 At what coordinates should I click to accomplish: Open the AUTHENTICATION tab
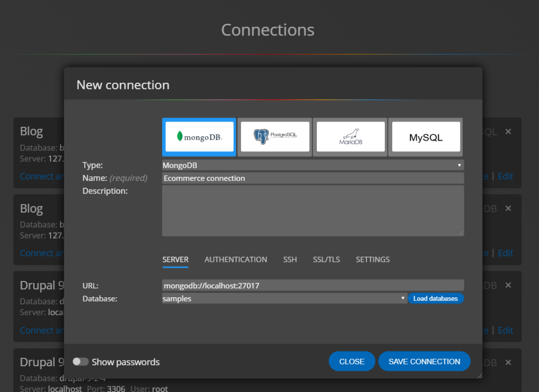pyautogui.click(x=236, y=260)
